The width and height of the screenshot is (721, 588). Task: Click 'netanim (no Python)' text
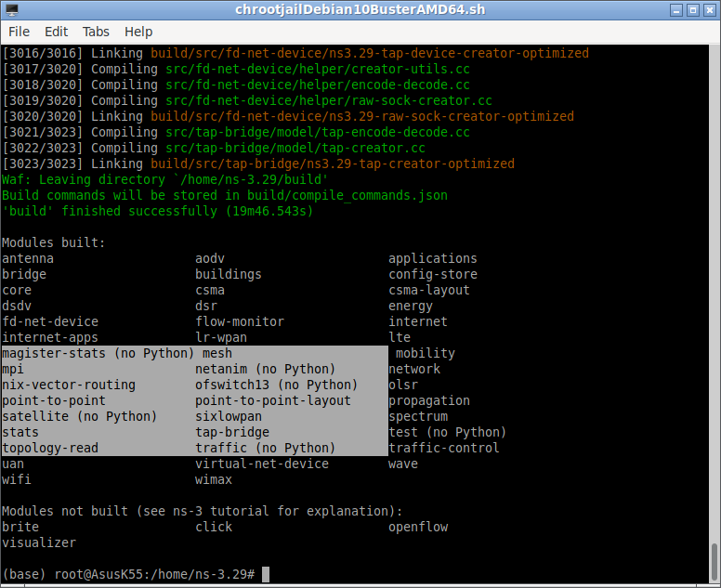click(x=266, y=369)
